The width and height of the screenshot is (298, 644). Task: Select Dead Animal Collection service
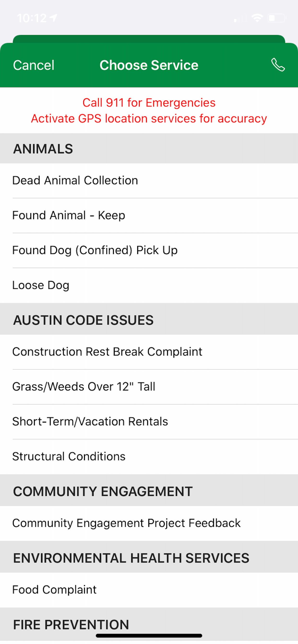point(75,180)
